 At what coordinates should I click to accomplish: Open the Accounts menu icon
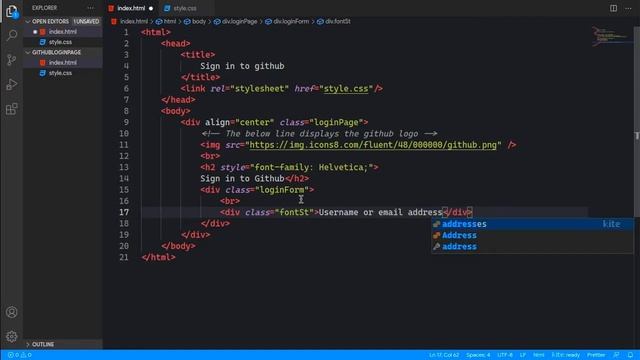[x=12, y=312]
